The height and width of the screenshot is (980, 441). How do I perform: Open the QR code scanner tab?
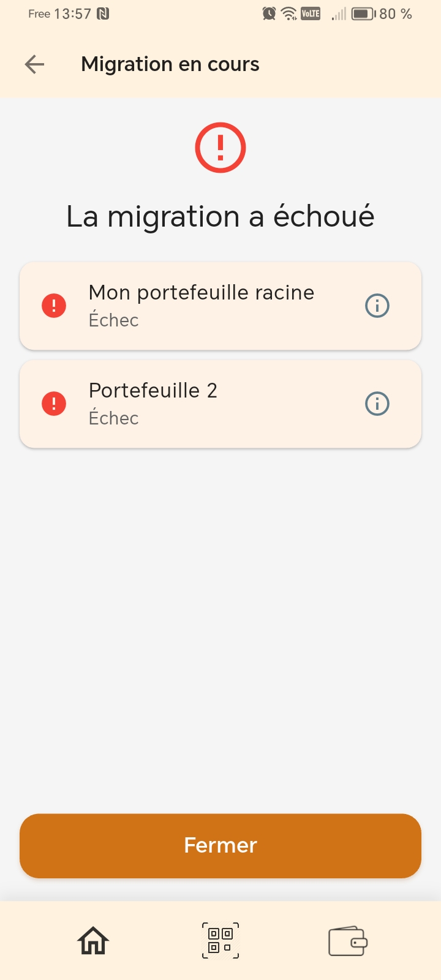point(221,941)
